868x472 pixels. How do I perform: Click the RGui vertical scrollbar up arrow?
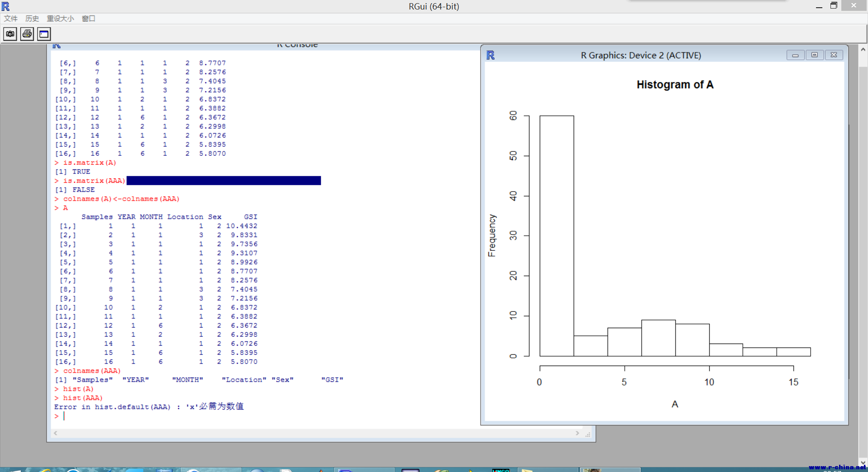tap(863, 49)
